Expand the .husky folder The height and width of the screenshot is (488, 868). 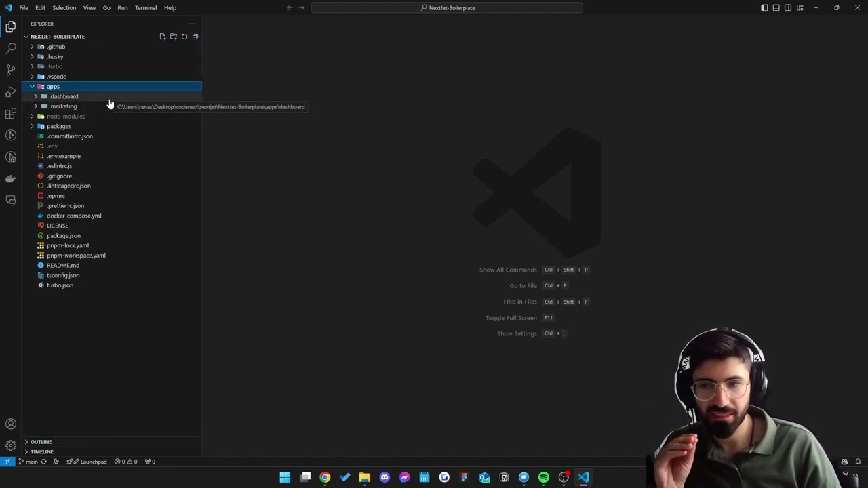coord(112,57)
